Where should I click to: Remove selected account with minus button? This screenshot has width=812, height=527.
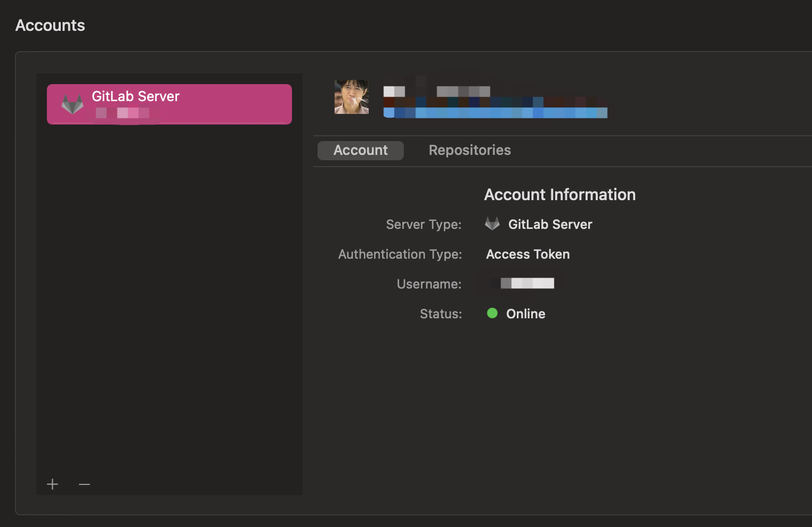pos(84,484)
